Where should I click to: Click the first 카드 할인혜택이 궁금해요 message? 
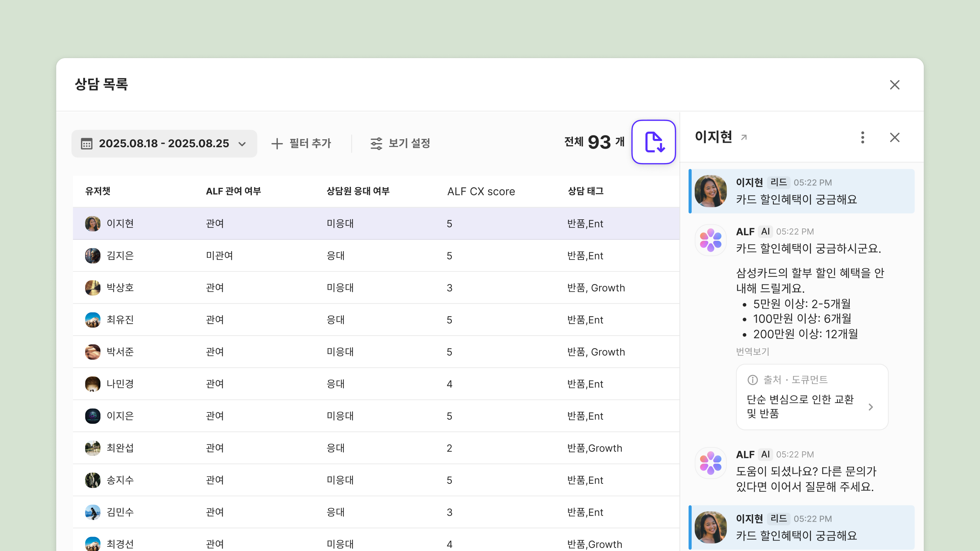coord(796,199)
